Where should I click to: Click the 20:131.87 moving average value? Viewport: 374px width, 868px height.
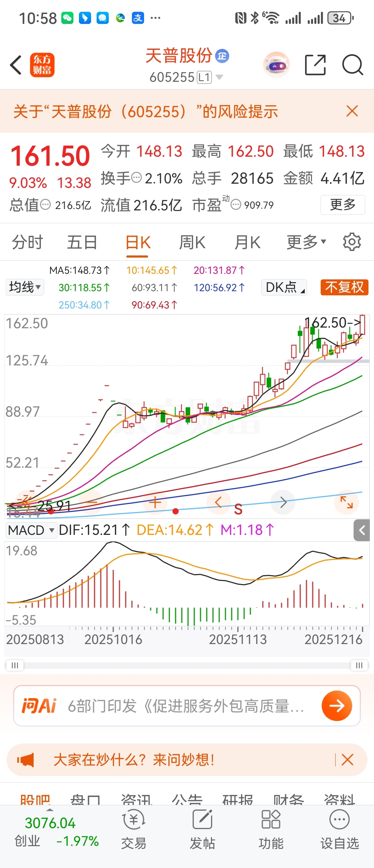click(219, 270)
